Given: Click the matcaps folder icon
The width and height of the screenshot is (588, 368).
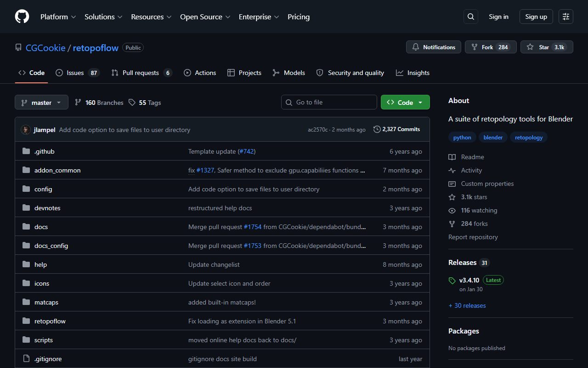Looking at the screenshot, I should pyautogui.click(x=26, y=302).
